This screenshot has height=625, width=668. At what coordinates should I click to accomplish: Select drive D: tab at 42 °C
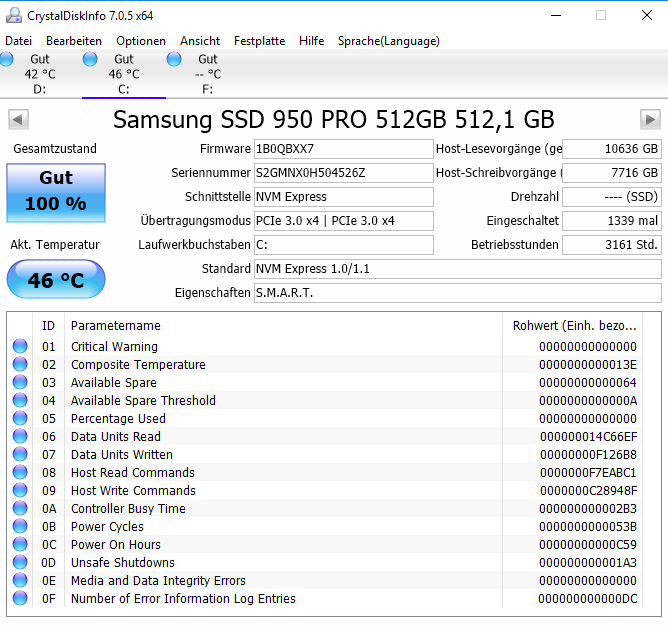click(40, 74)
